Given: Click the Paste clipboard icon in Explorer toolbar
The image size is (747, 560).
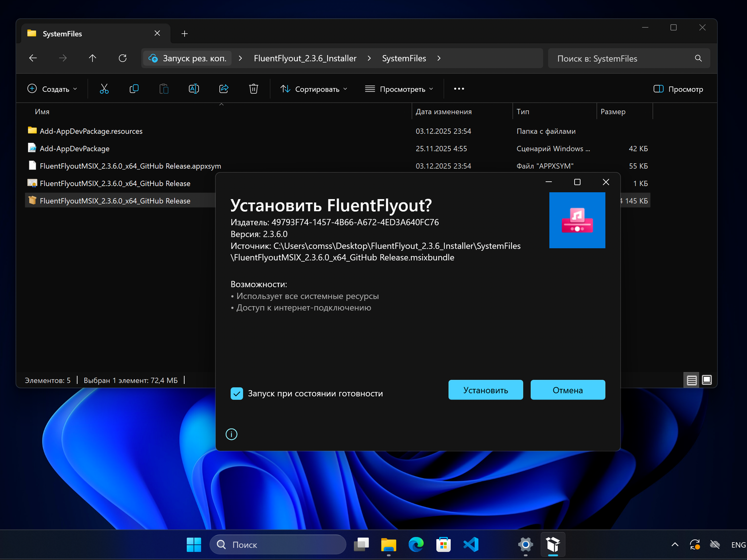Looking at the screenshot, I should pyautogui.click(x=164, y=89).
